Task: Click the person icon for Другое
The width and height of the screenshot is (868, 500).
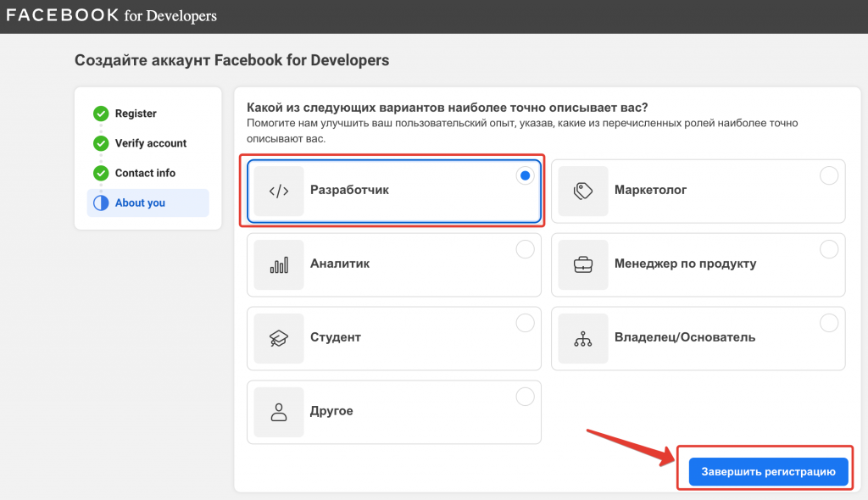Action: 278,412
